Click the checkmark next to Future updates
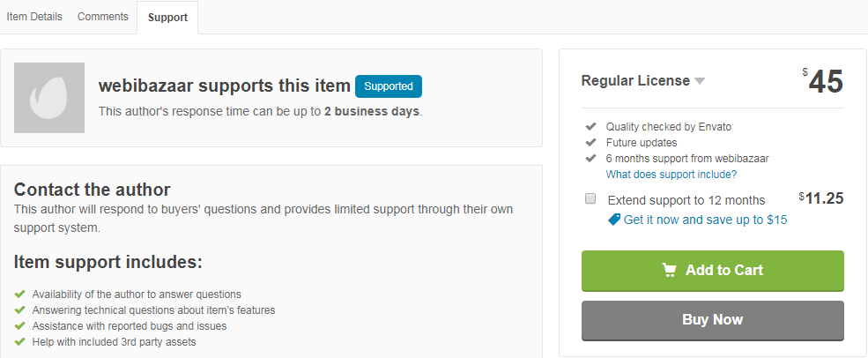The width and height of the screenshot is (868, 358). tap(590, 143)
